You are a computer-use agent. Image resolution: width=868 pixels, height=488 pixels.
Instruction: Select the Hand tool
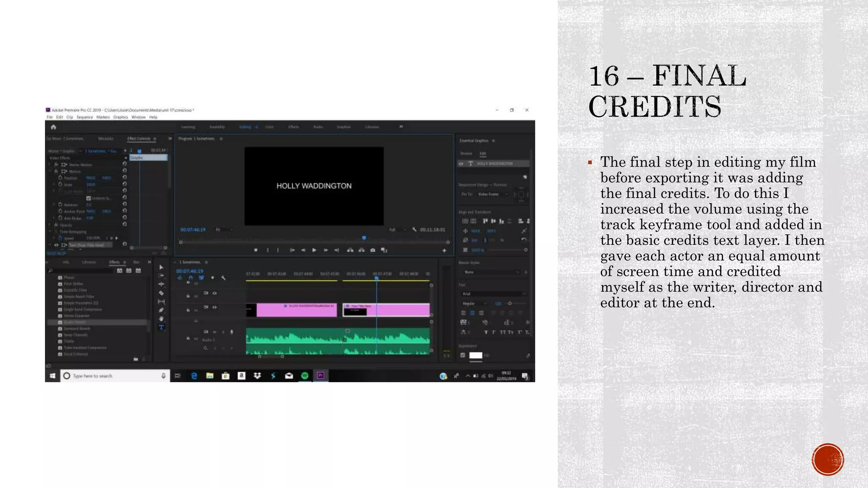161,319
